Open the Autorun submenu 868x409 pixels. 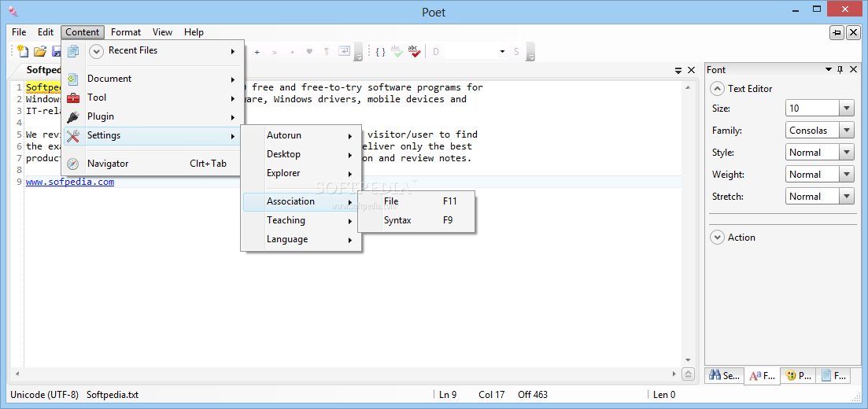coord(301,135)
